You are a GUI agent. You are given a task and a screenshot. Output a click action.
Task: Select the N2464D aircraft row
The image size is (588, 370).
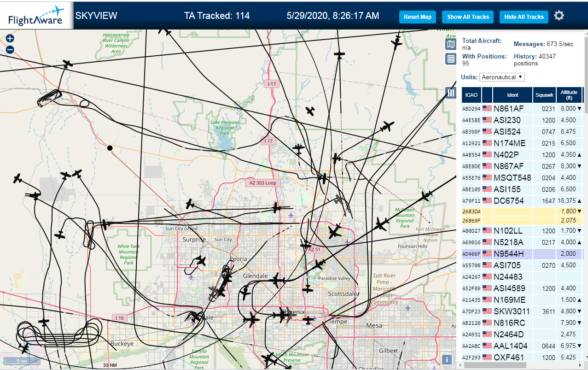[x=522, y=335]
